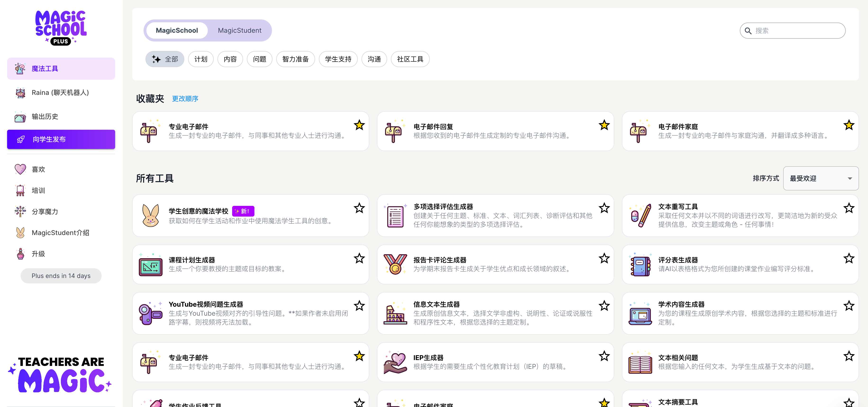Switch to MagicStudent tab
868x407 pixels.
(x=240, y=30)
